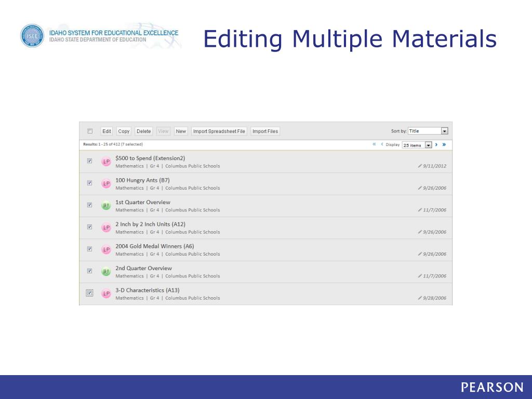Click the pencil icon for 1st Quarter Overview
532x399 pixels.
point(420,210)
